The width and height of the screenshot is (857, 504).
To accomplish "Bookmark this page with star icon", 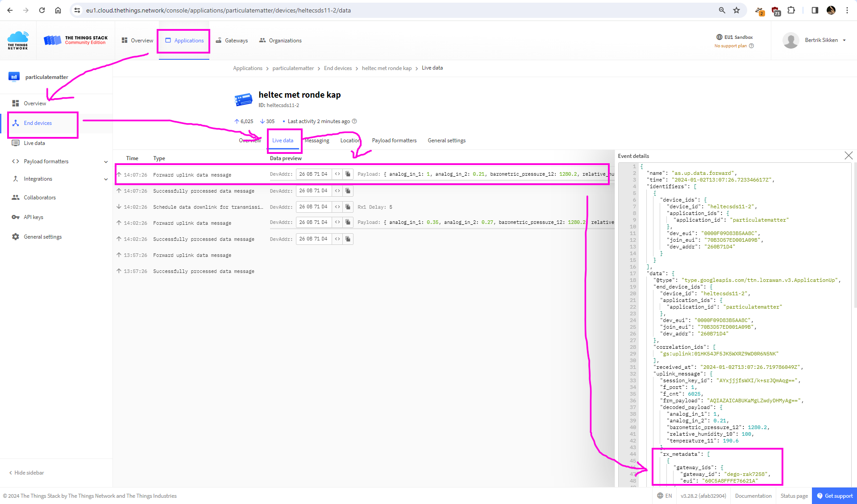I will coord(736,10).
